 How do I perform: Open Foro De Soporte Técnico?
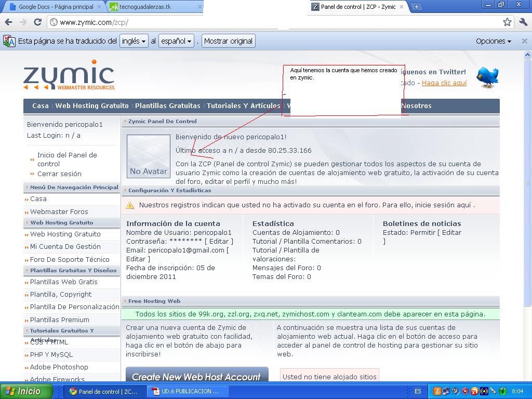click(x=70, y=260)
